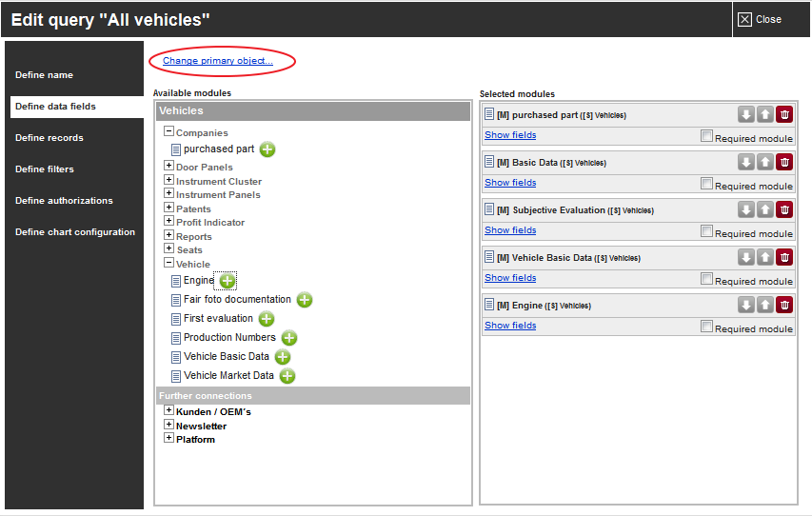Go to Define chart configuration
812x516 pixels.
(x=75, y=232)
